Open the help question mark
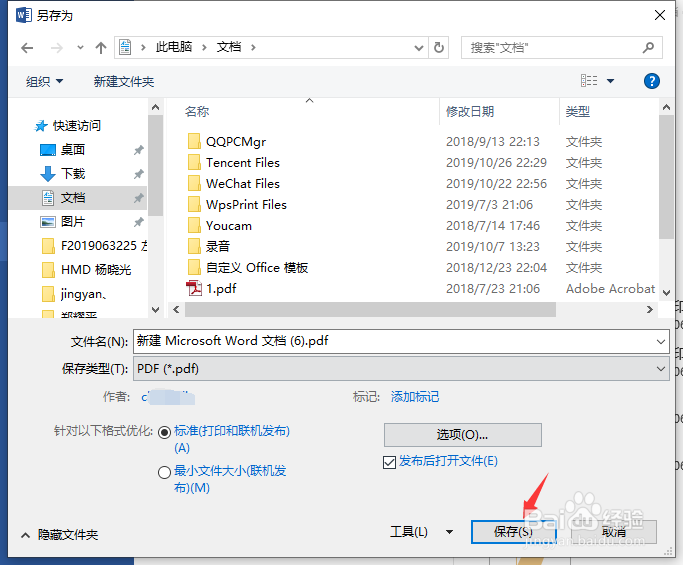The image size is (683, 565). [652, 81]
